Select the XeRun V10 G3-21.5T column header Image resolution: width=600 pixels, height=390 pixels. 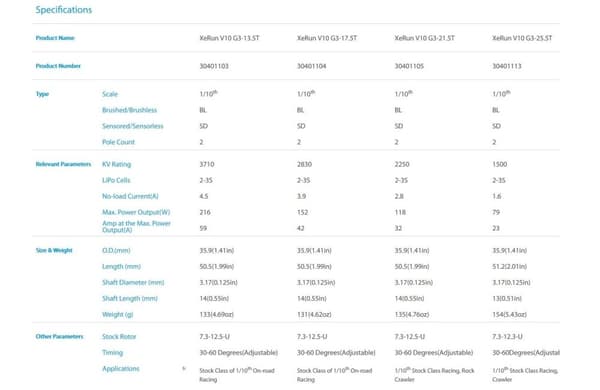[424, 38]
